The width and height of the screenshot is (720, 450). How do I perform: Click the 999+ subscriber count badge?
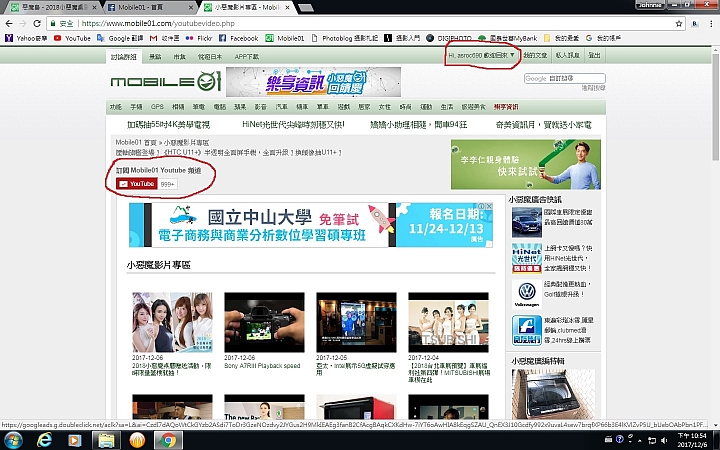pyautogui.click(x=168, y=184)
